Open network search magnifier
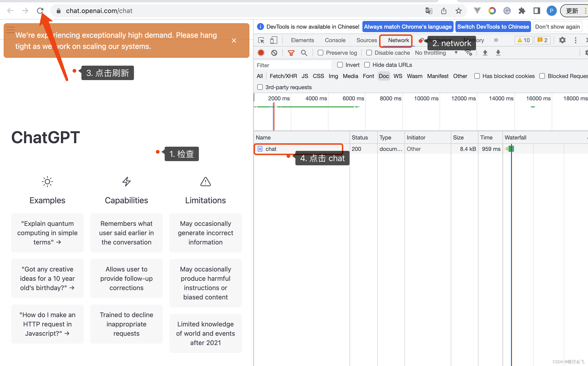The width and height of the screenshot is (588, 366). tap(304, 53)
